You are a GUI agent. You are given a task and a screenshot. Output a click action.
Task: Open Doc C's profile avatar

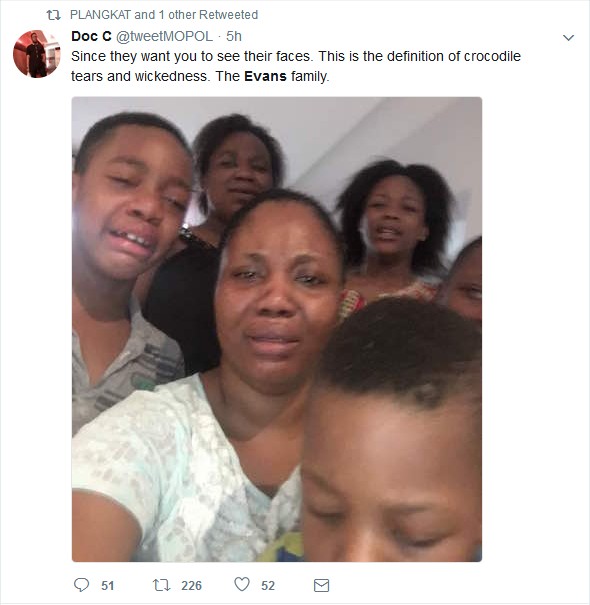pyautogui.click(x=37, y=54)
